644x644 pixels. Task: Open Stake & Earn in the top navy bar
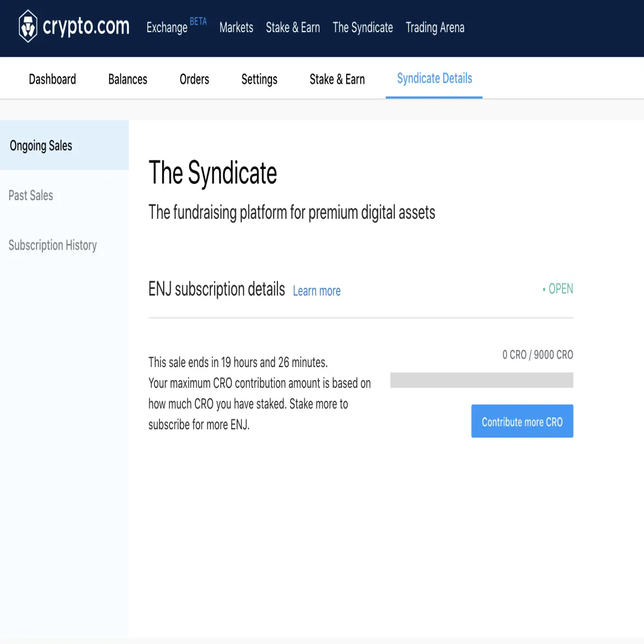pos(293,27)
